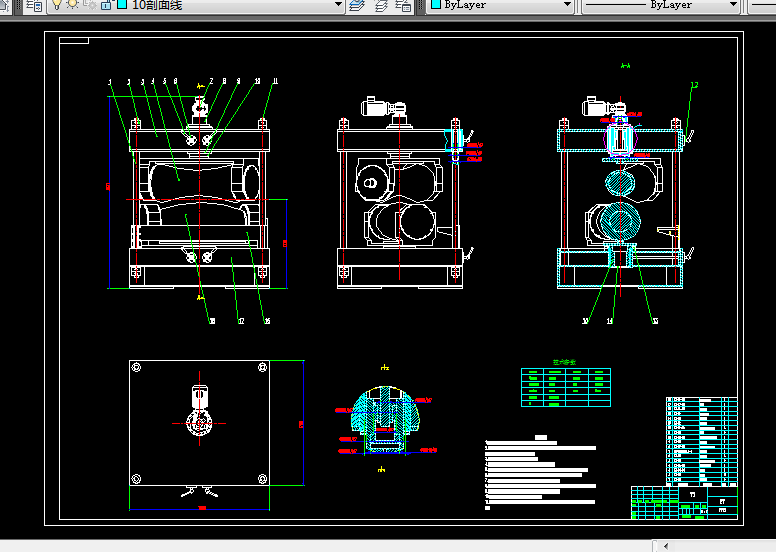This screenshot has height=552, width=776.
Task: Toggle the layer lock padlock icon
Action: pyautogui.click(x=106, y=5)
